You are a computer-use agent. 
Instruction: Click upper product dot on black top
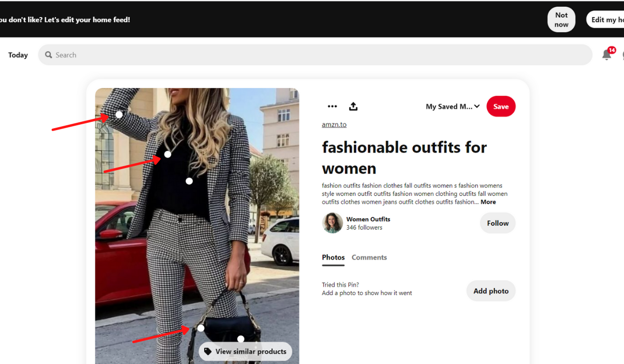[168, 154]
